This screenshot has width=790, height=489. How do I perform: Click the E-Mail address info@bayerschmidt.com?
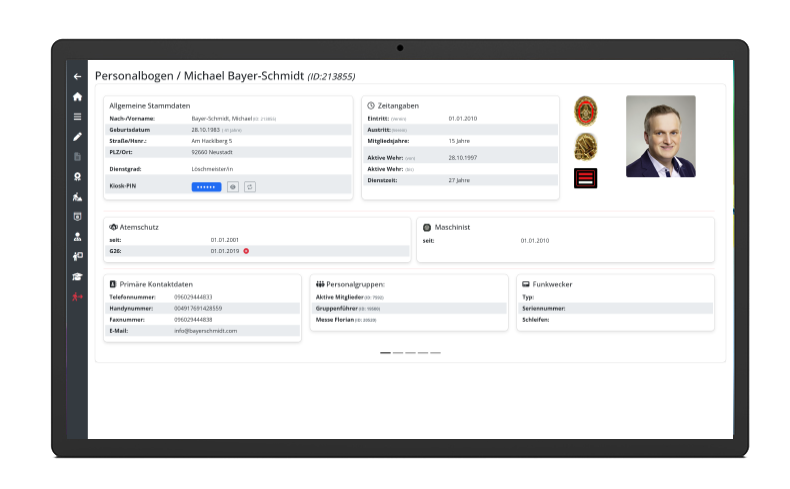(205, 330)
